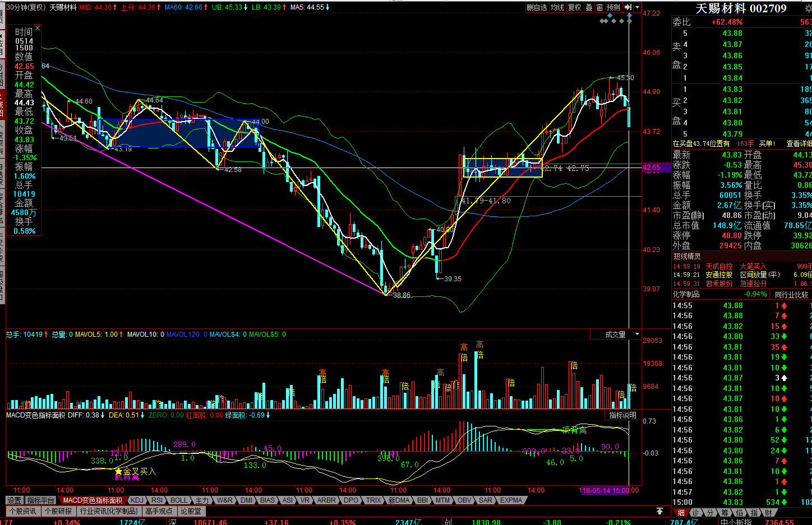Open the 个股资讯 news tab
The image size is (812, 525).
(22, 511)
